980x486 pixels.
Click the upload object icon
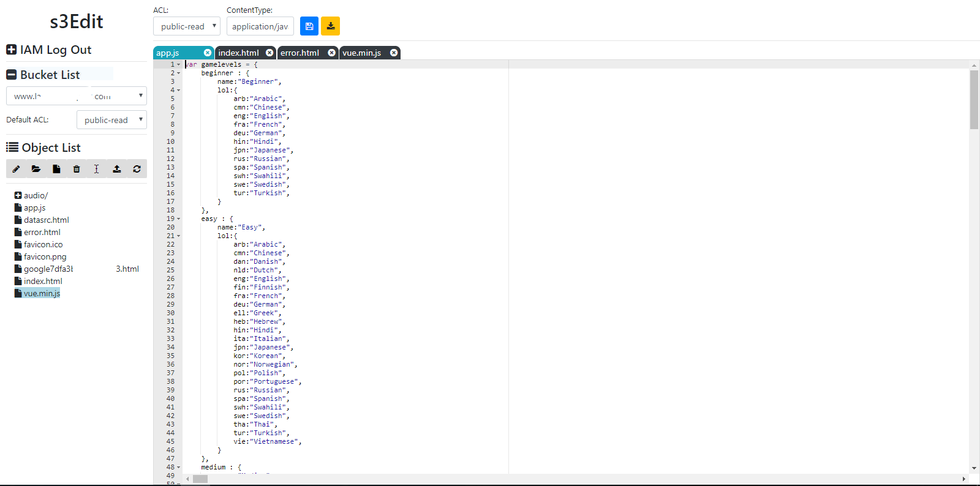pyautogui.click(x=117, y=169)
